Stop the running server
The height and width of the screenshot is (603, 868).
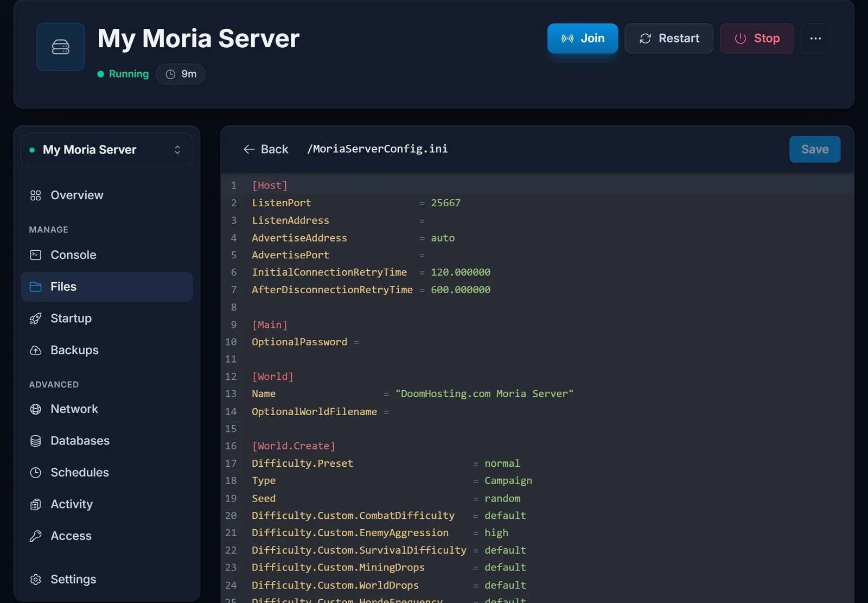tap(756, 39)
